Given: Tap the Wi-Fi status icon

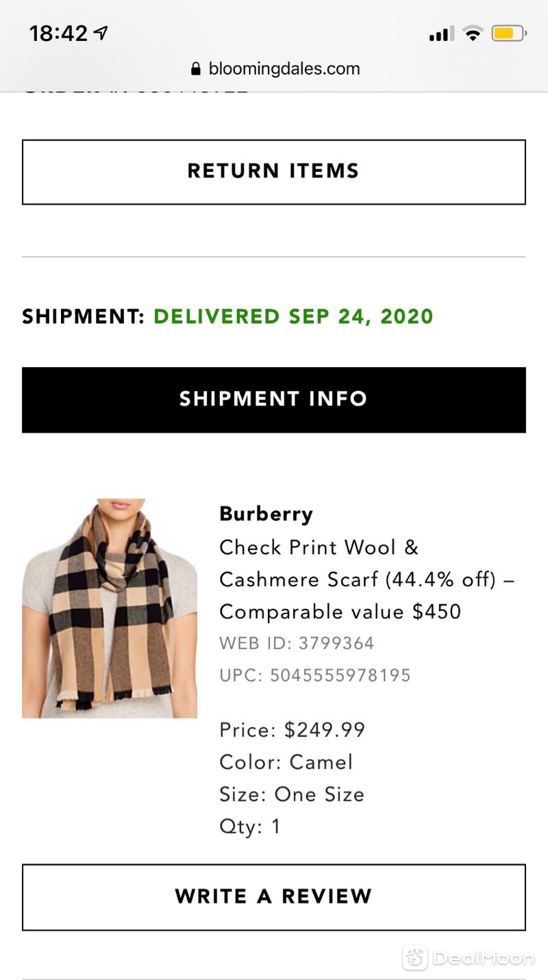Looking at the screenshot, I should click(x=473, y=33).
